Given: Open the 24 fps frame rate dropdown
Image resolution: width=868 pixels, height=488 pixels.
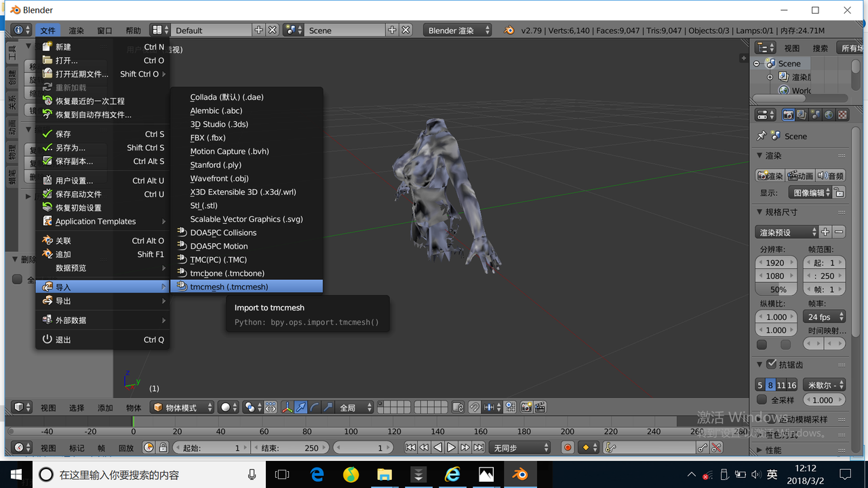Looking at the screenshot, I should coord(825,317).
